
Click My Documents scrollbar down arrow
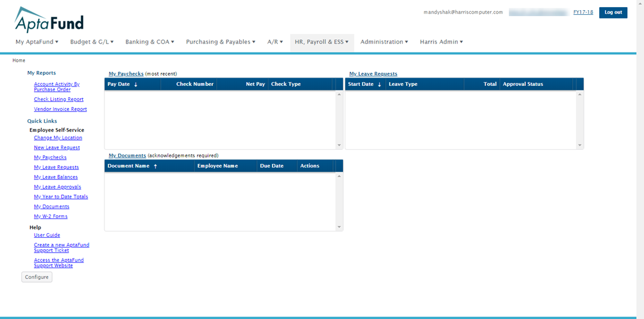pyautogui.click(x=339, y=227)
